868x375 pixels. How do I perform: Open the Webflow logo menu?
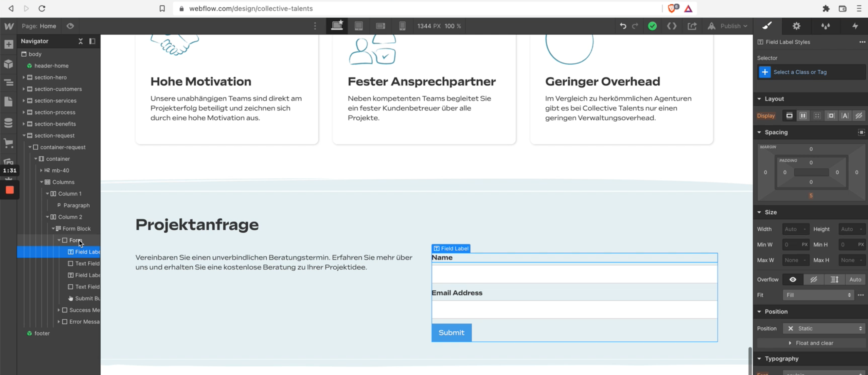click(9, 26)
